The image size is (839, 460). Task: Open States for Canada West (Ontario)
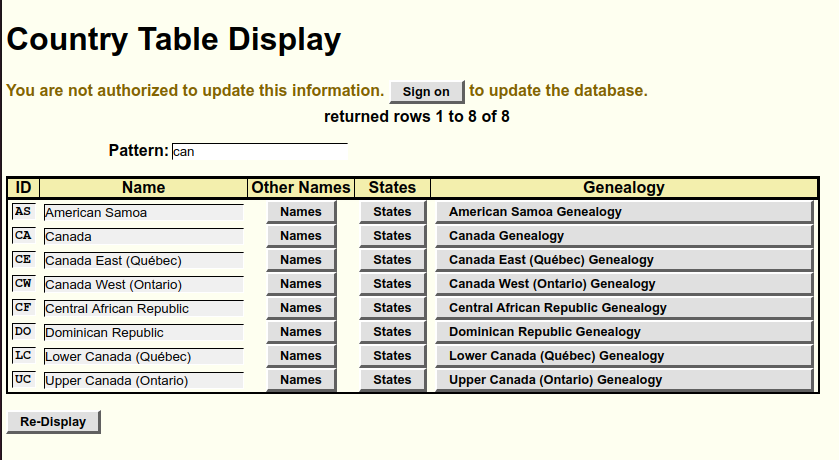(392, 284)
